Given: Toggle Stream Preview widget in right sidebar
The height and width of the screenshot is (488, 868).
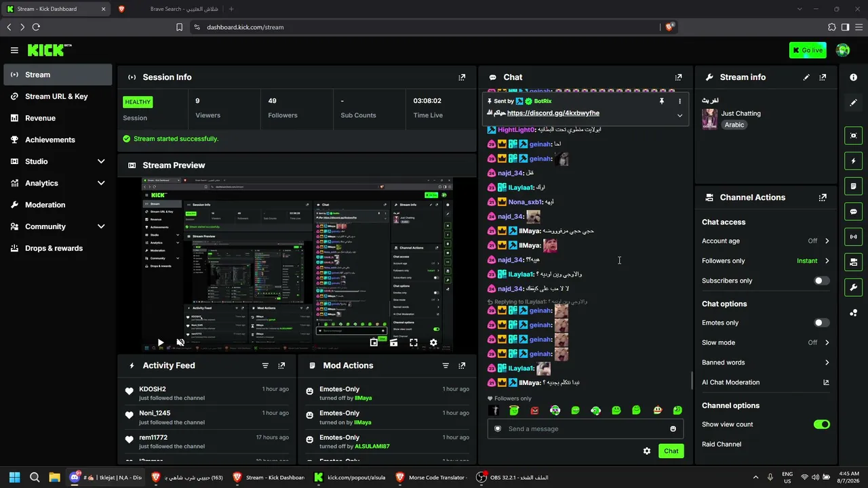Looking at the screenshot, I should (x=853, y=136).
